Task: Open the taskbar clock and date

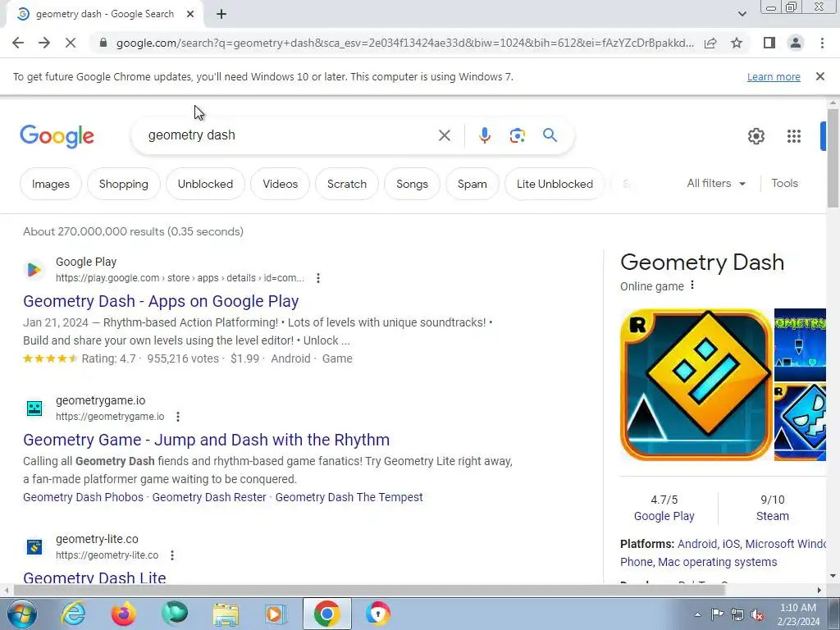Action: pyautogui.click(x=797, y=614)
